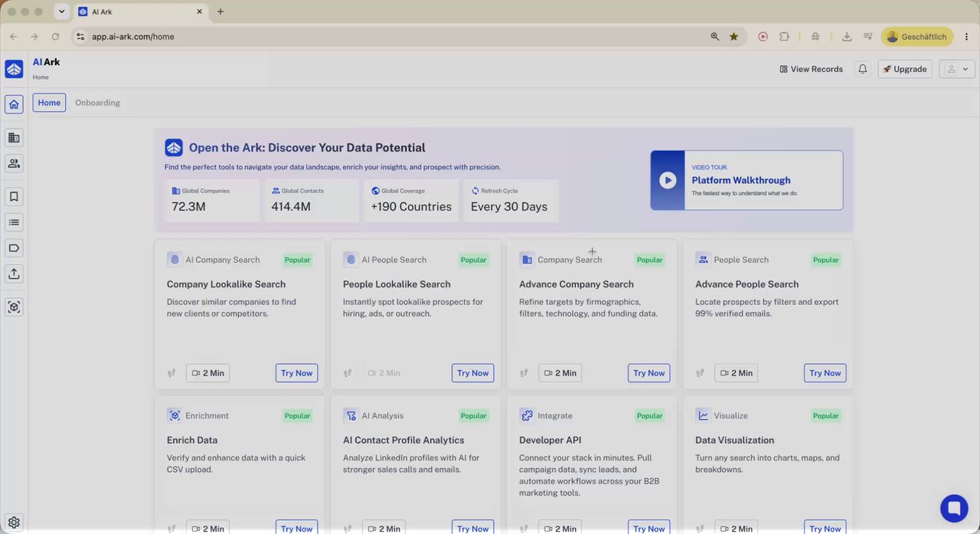The image size is (980, 534).
Task: Open the bookmark saved icon in sidebar
Action: (x=14, y=197)
